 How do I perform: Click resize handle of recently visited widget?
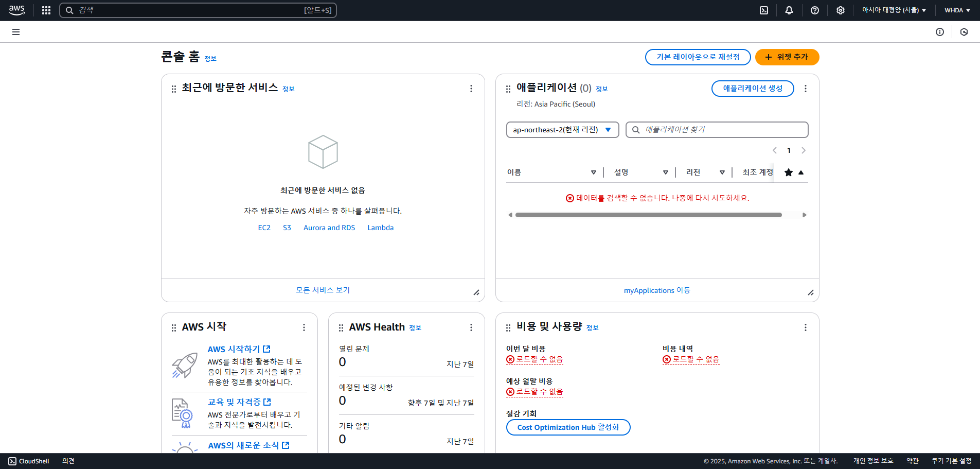[x=476, y=292]
